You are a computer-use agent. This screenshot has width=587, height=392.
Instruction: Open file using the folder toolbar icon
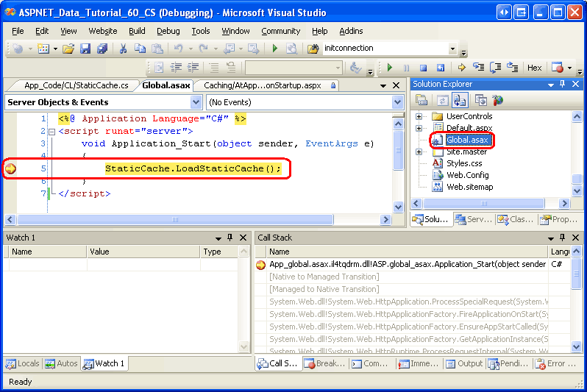tap(68, 49)
